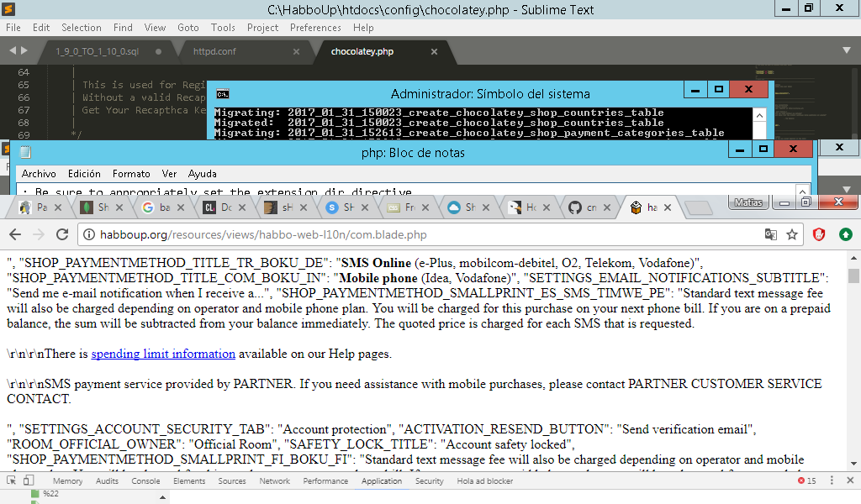Click the page info icon before the URL
The image size is (861, 504).
[x=88, y=236]
